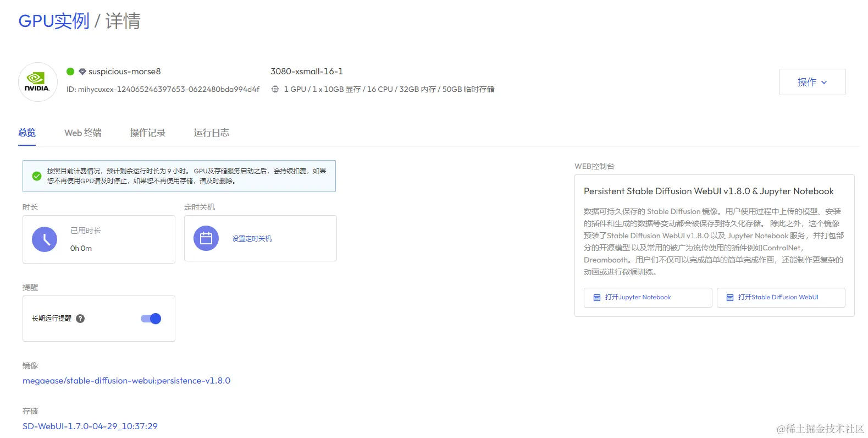
Task: Switch to the 总览 tab
Action: [27, 133]
